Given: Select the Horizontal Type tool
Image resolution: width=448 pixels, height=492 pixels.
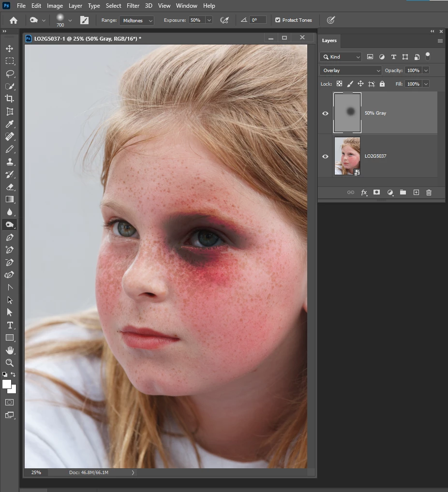Looking at the screenshot, I should pos(10,325).
